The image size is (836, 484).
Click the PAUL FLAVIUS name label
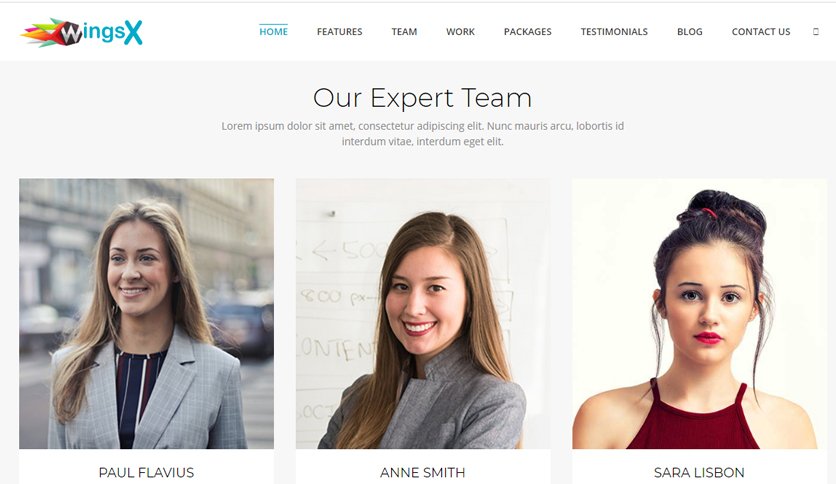(146, 472)
